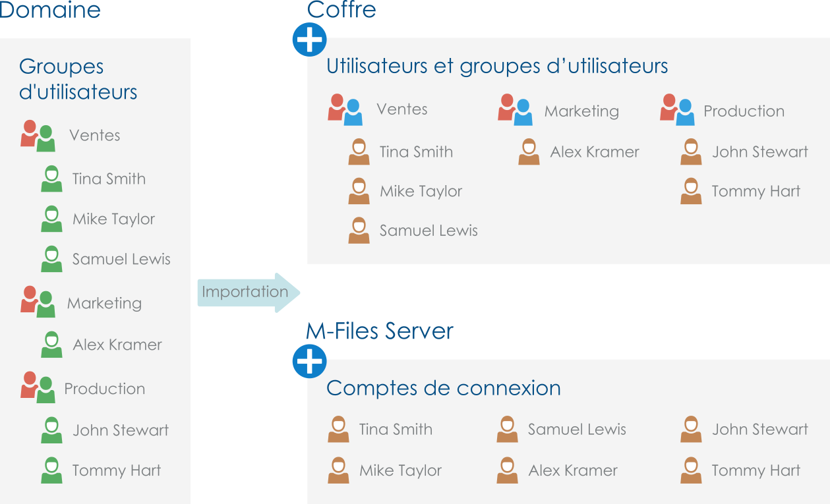Select John Stewart in the Domaine list

121,430
